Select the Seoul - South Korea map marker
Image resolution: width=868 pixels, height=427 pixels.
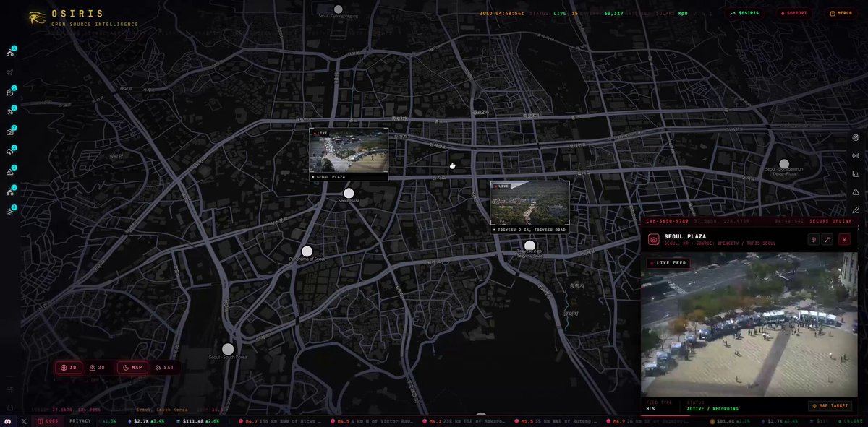(228, 349)
